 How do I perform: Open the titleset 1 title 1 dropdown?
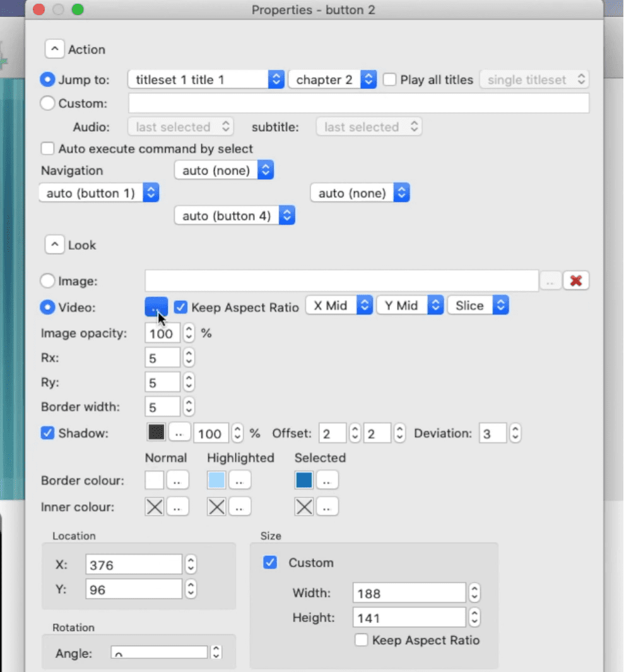tap(206, 80)
